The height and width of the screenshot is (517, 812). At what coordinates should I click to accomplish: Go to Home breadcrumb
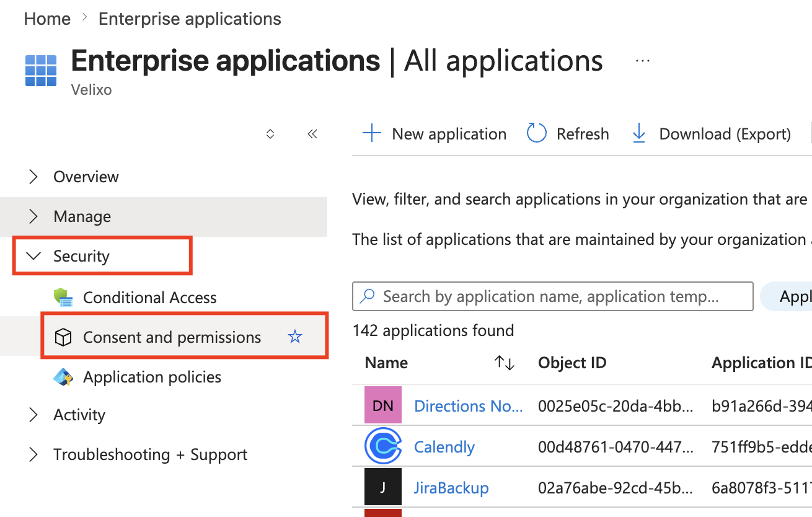[47, 19]
